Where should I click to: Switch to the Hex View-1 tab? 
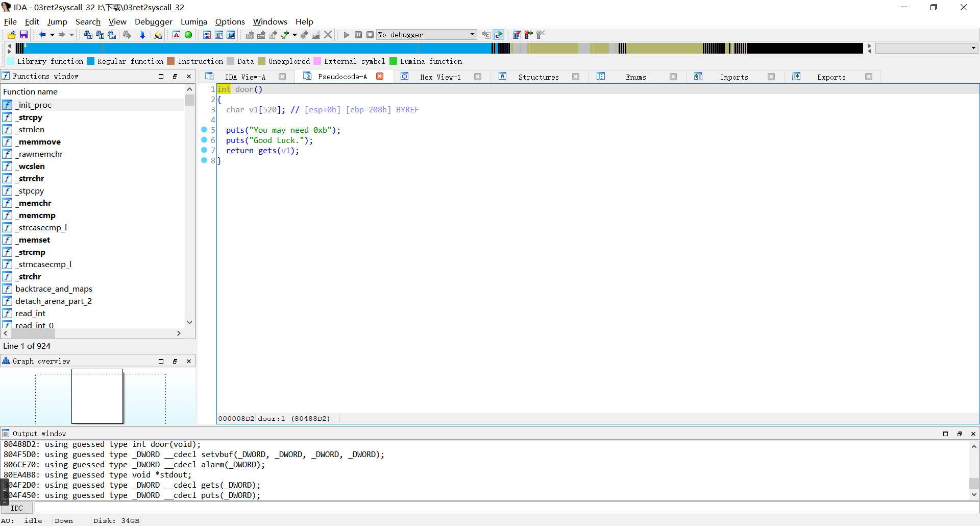(440, 77)
